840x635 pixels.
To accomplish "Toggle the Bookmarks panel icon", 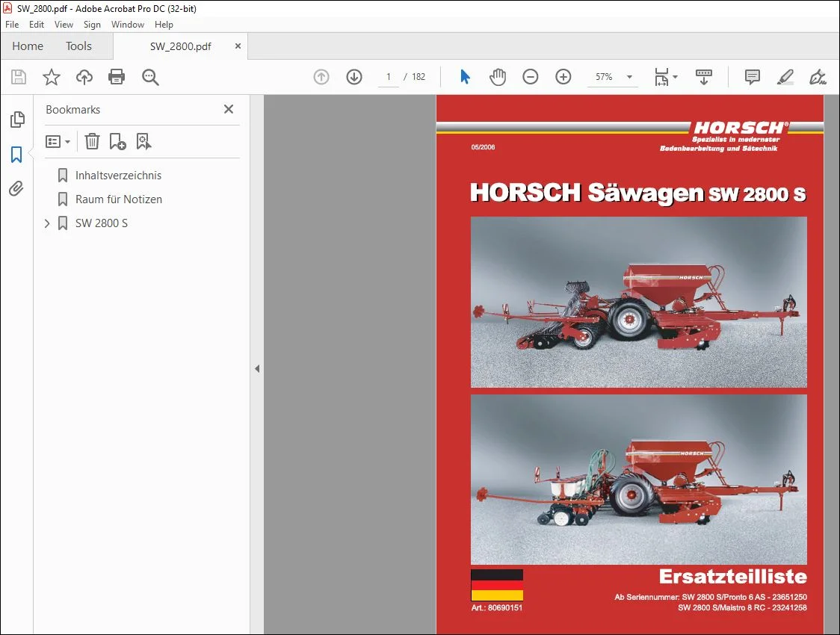I will point(16,155).
